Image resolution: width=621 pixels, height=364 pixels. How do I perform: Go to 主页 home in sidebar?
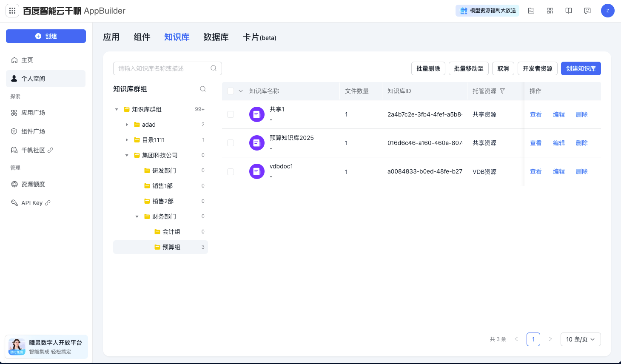pos(46,60)
